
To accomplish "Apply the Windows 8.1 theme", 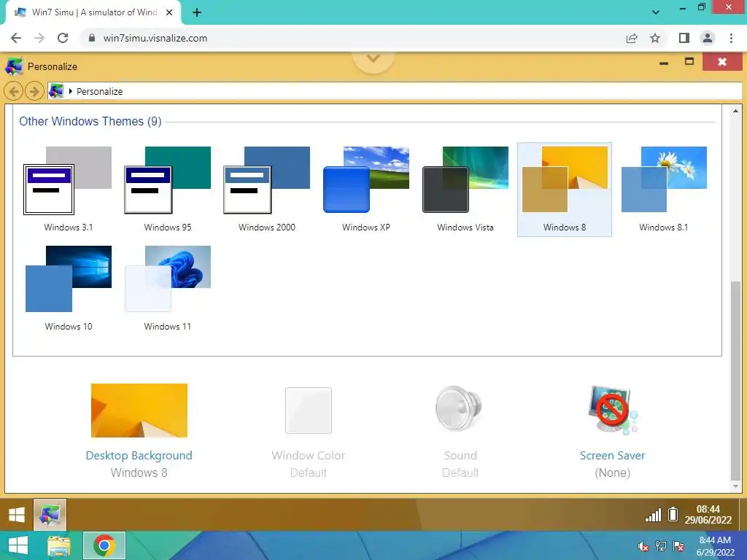I will click(664, 190).
